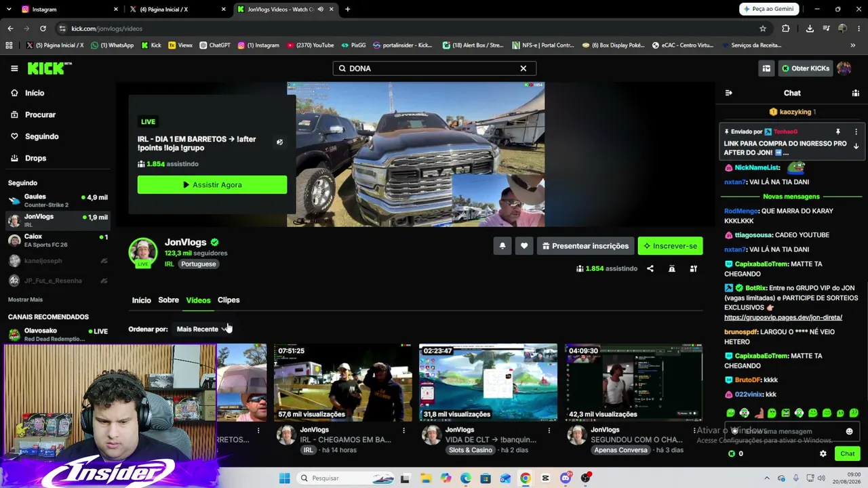Open the 04:09:30 video thumbnail
This screenshot has height=488, width=868.
pyautogui.click(x=633, y=382)
